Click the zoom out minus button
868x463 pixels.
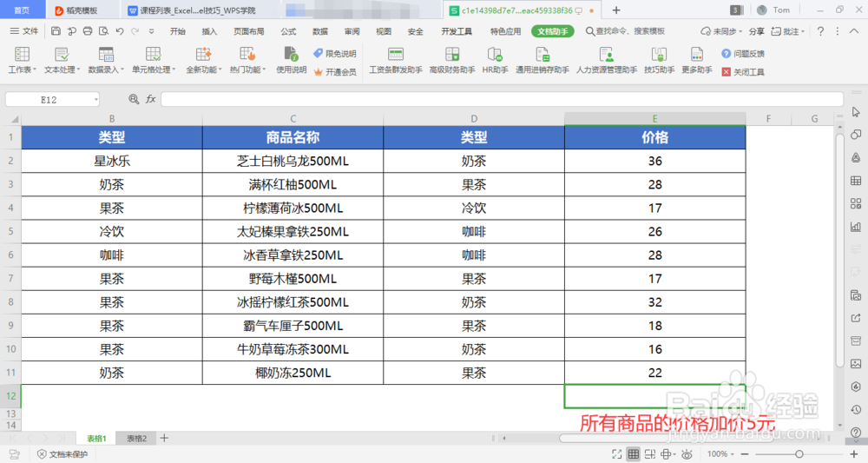click(x=745, y=454)
